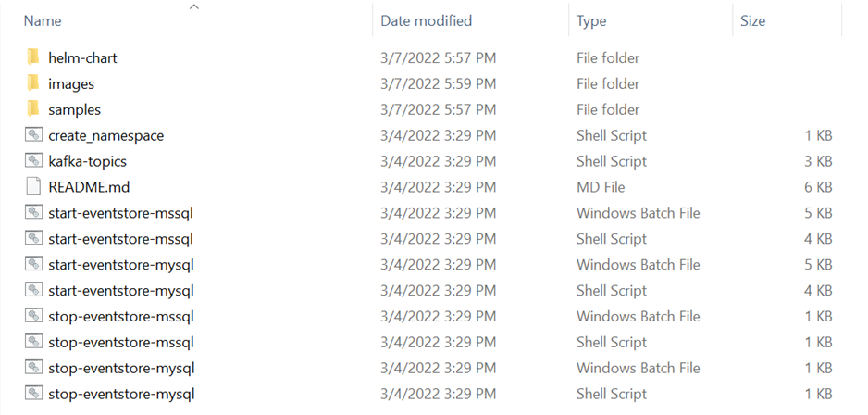Click the stop-eventstore-mysql Shell Script icon

[x=33, y=395]
